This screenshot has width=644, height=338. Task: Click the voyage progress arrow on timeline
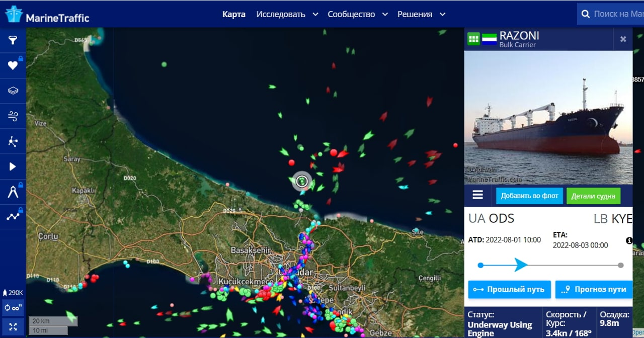pos(521,265)
